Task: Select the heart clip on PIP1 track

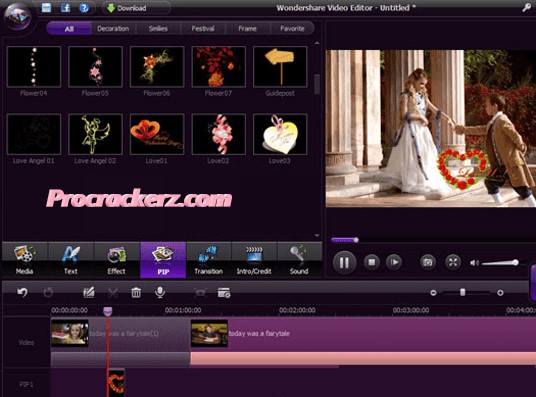Action: 116,382
